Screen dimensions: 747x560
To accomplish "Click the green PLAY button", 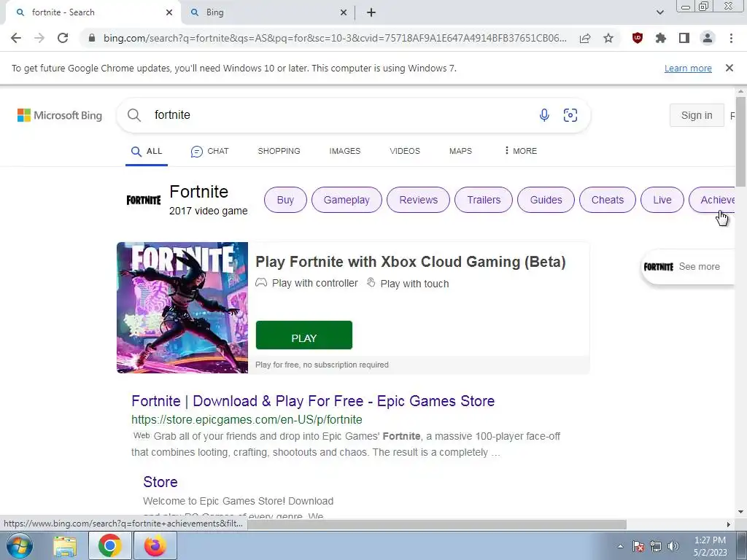I will [x=304, y=335].
